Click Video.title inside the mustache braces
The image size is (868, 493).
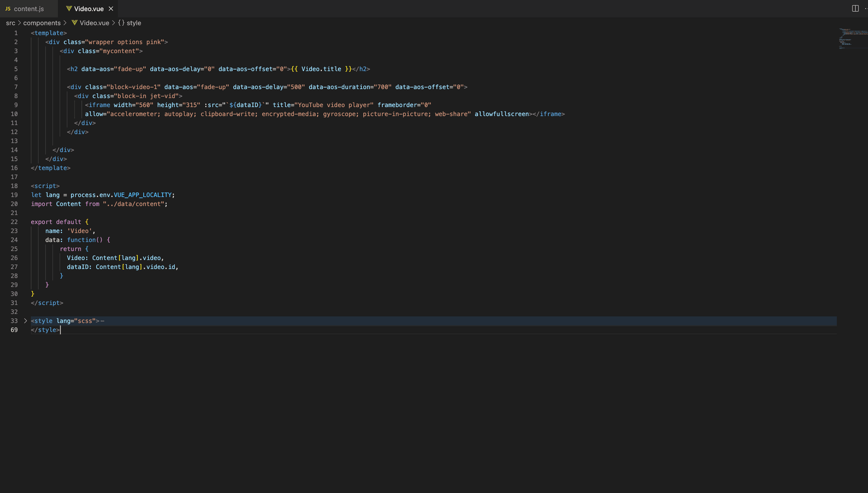tap(321, 69)
